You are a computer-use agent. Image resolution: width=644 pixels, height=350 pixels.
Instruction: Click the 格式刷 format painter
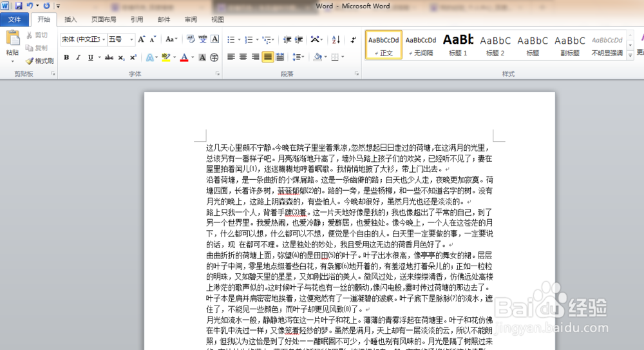tap(40, 61)
